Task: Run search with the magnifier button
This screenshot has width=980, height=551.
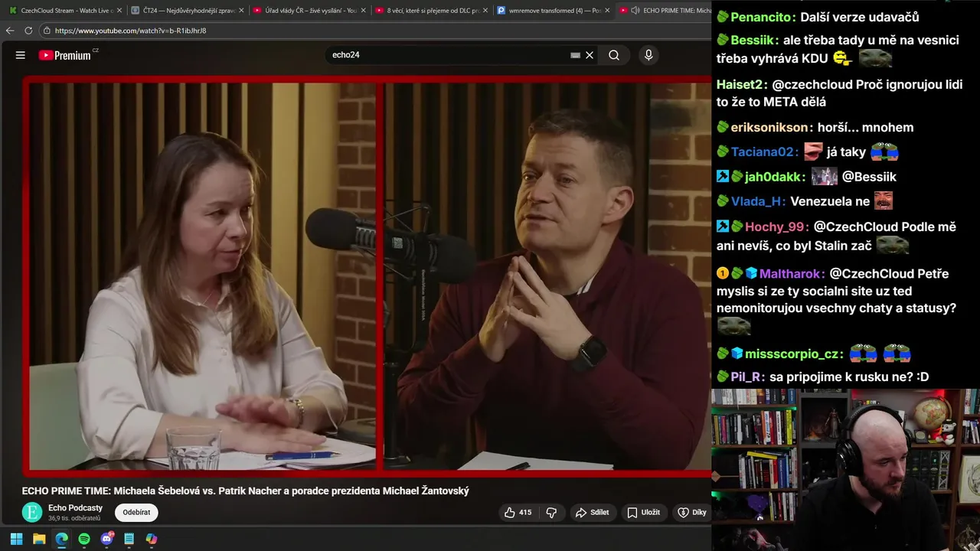Action: [x=614, y=55]
